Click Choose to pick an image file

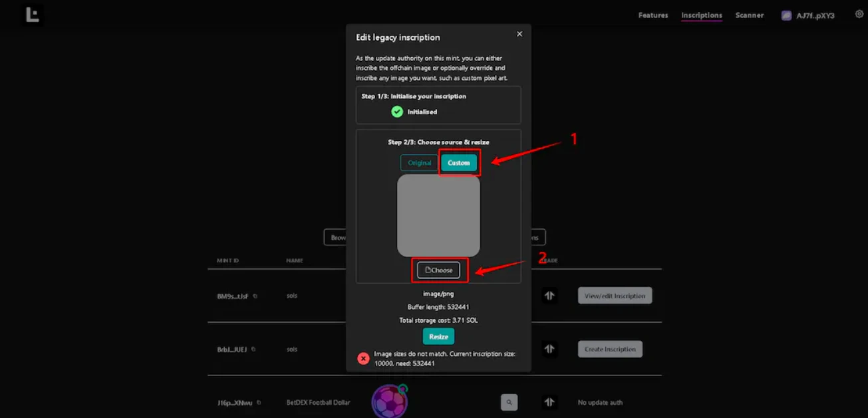point(438,270)
